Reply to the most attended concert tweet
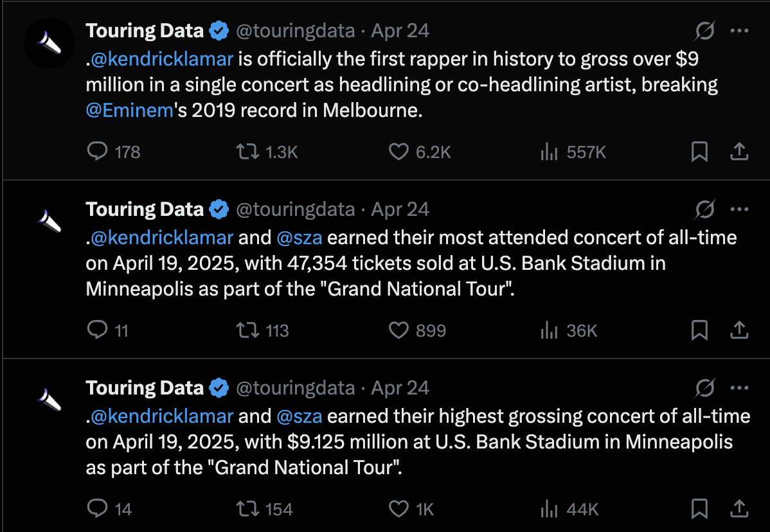This screenshot has height=532, width=770. 97,330
